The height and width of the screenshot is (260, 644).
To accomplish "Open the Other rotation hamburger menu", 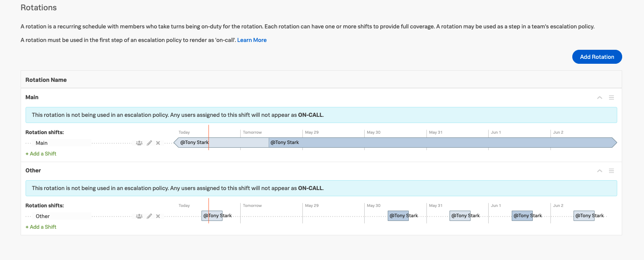I will pyautogui.click(x=611, y=170).
